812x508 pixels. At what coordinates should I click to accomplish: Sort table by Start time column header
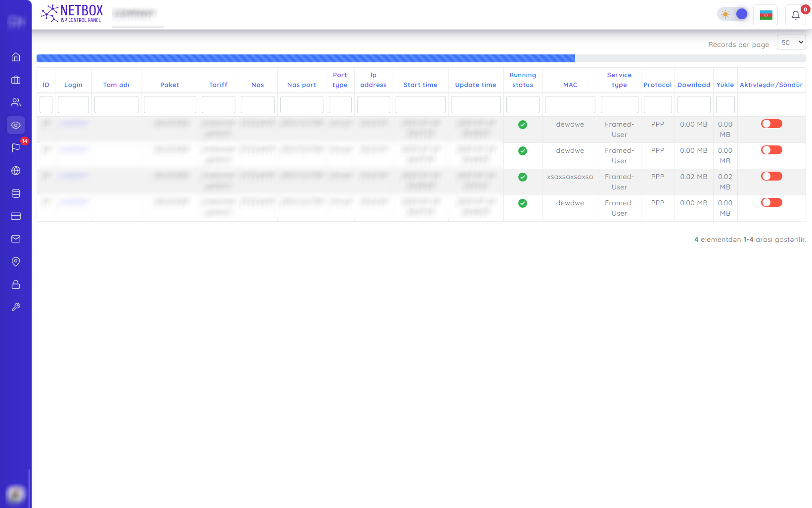click(420, 85)
